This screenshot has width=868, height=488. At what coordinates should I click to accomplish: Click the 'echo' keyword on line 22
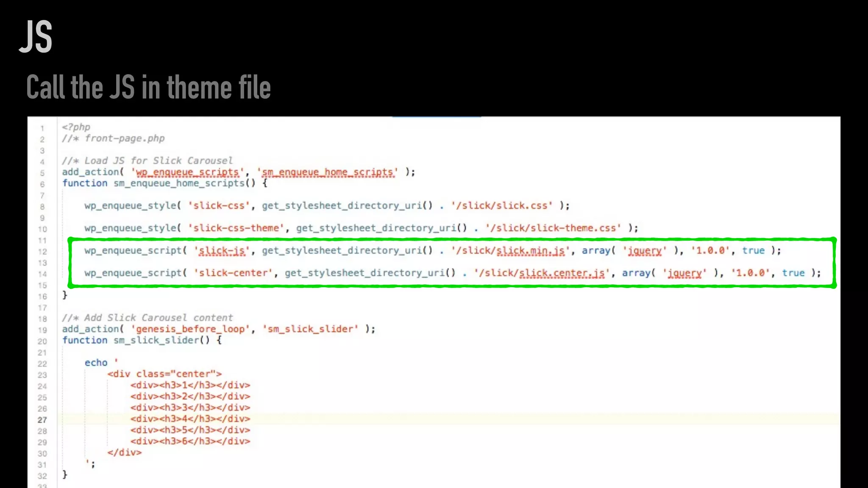96,363
